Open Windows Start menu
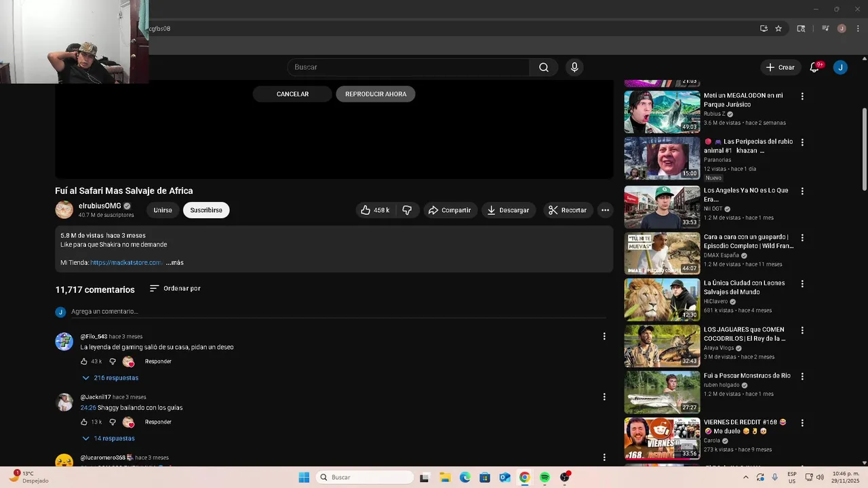The image size is (868, 488). 304,477
